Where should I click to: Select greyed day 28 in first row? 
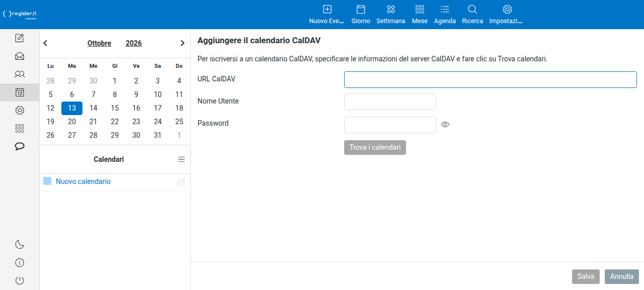pyautogui.click(x=50, y=81)
